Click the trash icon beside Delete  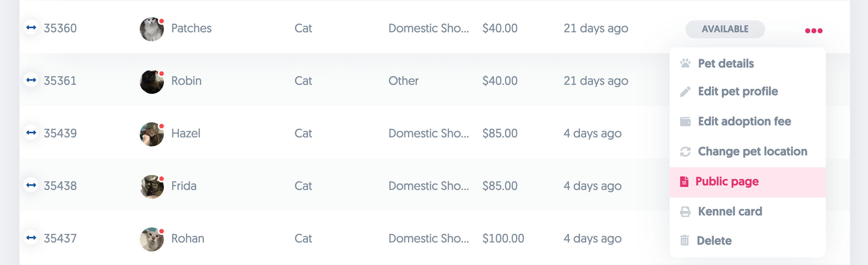(685, 240)
